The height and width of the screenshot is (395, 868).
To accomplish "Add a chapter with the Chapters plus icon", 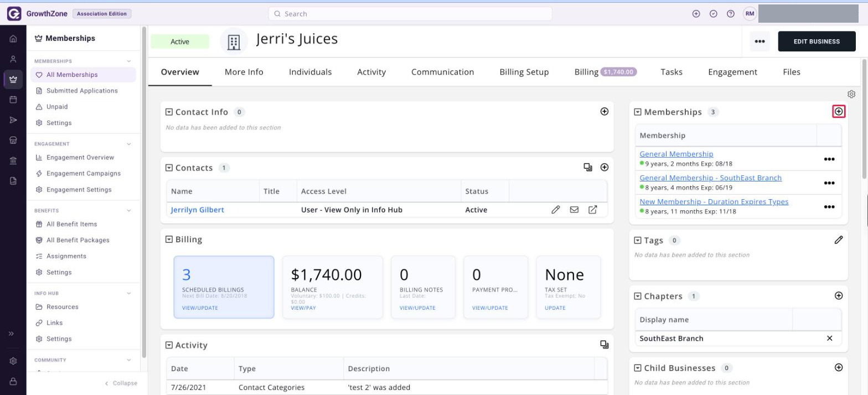I will click(839, 296).
